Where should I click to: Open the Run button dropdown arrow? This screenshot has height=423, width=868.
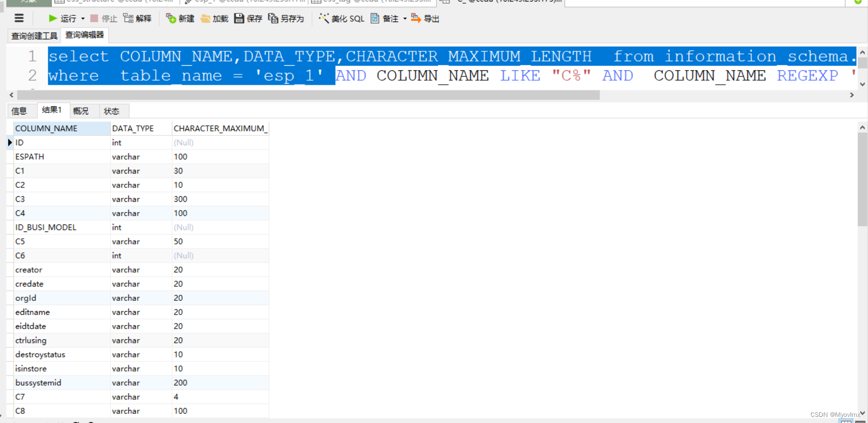83,18
